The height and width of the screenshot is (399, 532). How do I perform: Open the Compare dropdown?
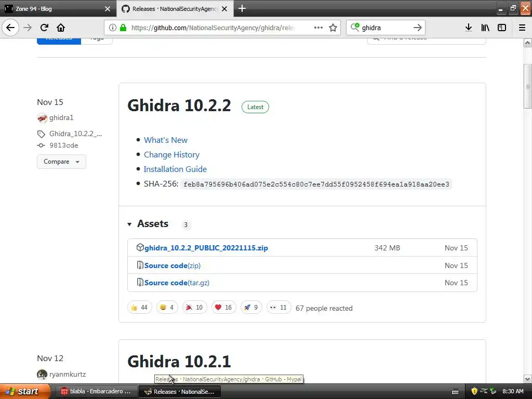(x=61, y=162)
